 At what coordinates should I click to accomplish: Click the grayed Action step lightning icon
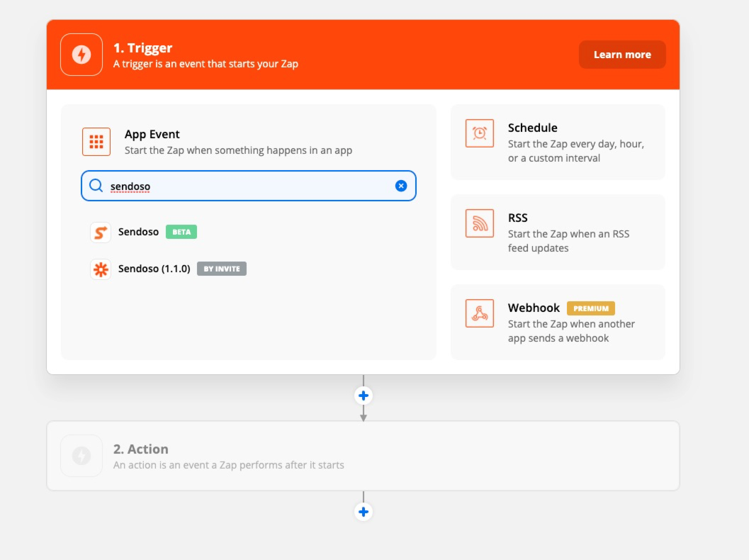81,456
